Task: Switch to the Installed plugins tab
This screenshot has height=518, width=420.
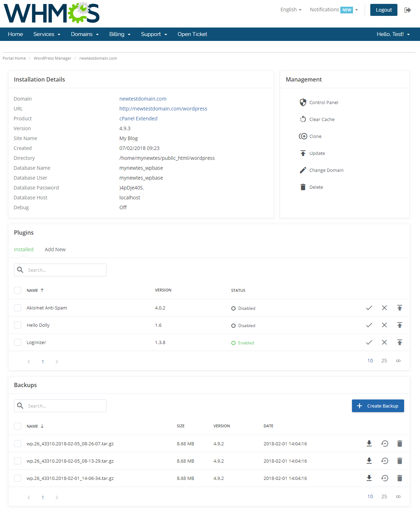Action: pyautogui.click(x=24, y=249)
